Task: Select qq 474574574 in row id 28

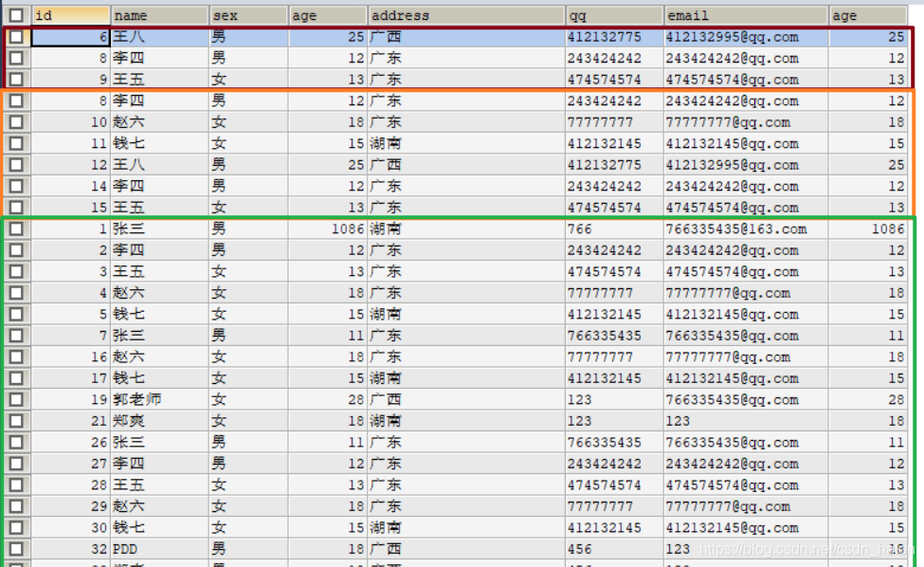Action: (x=615, y=485)
